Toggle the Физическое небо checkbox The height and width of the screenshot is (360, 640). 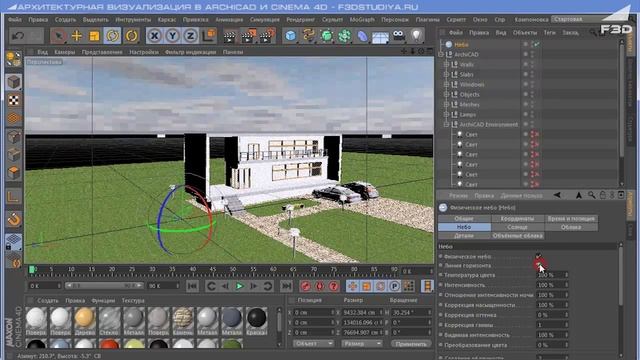tap(539, 256)
